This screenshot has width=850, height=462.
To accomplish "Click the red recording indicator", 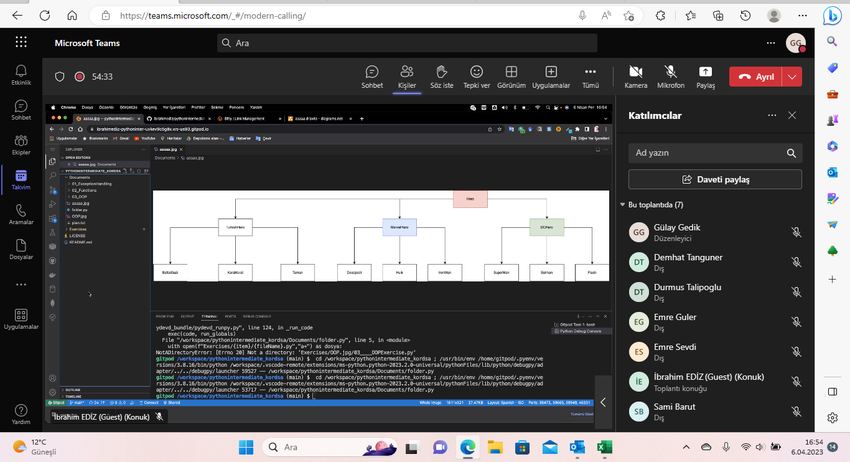I will tap(80, 76).
